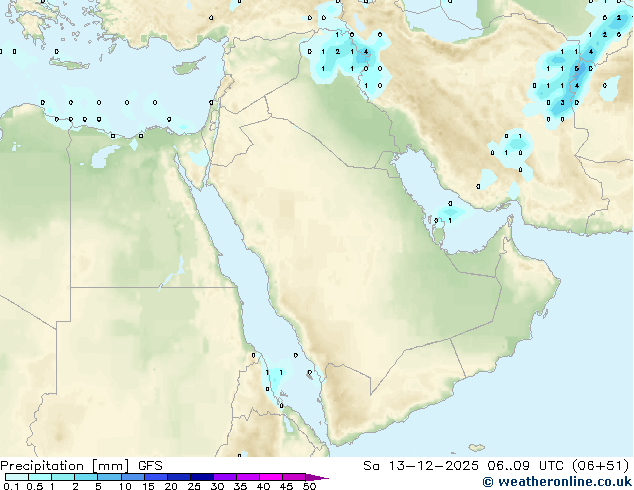Click the "GFS" model label

(x=150, y=466)
